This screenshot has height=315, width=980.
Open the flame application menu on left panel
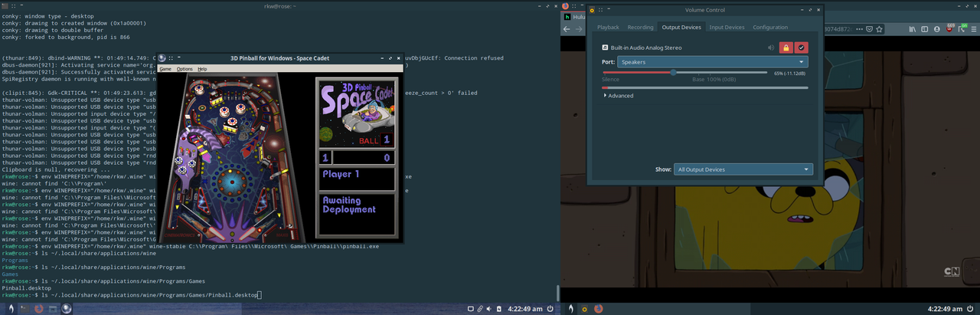click(x=10, y=309)
